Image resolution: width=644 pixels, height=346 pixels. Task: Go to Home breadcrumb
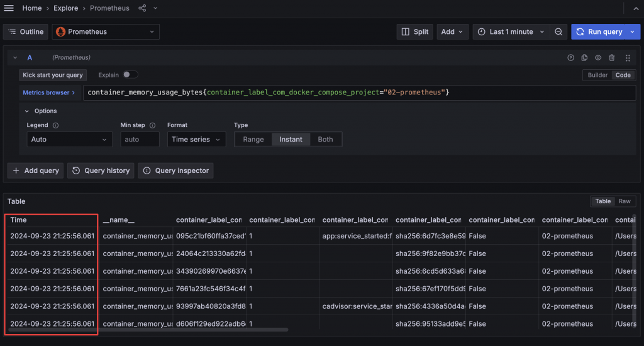pos(32,8)
